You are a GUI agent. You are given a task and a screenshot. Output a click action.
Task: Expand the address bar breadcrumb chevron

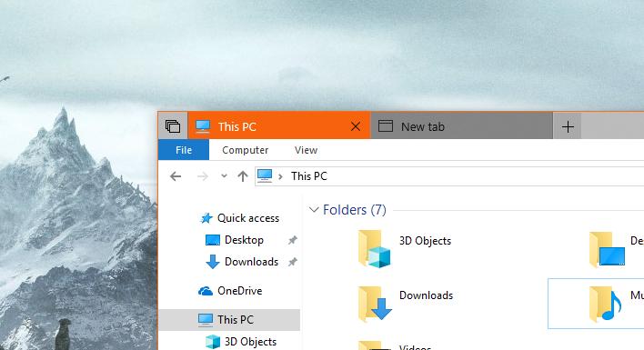[280, 176]
